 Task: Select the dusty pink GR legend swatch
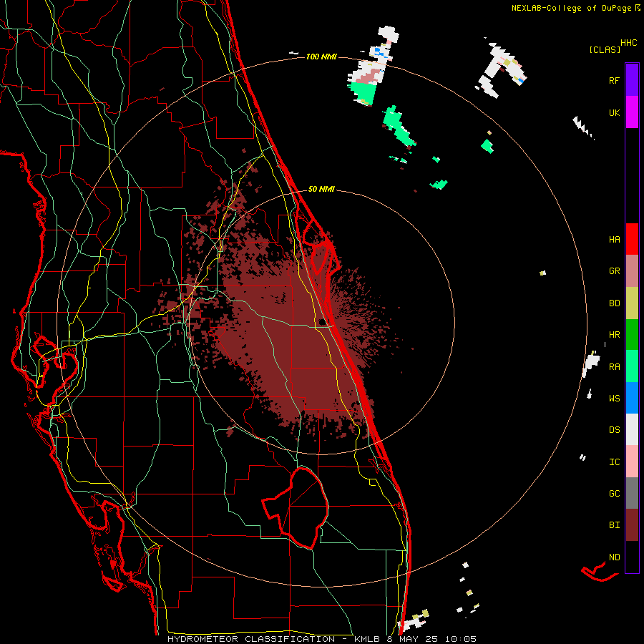coord(632,270)
